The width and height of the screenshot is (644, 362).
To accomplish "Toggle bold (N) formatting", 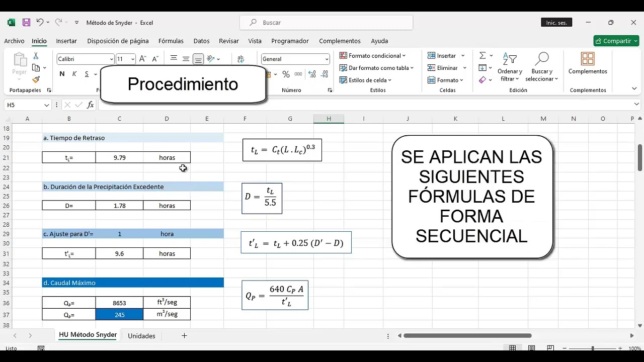I will click(62, 74).
